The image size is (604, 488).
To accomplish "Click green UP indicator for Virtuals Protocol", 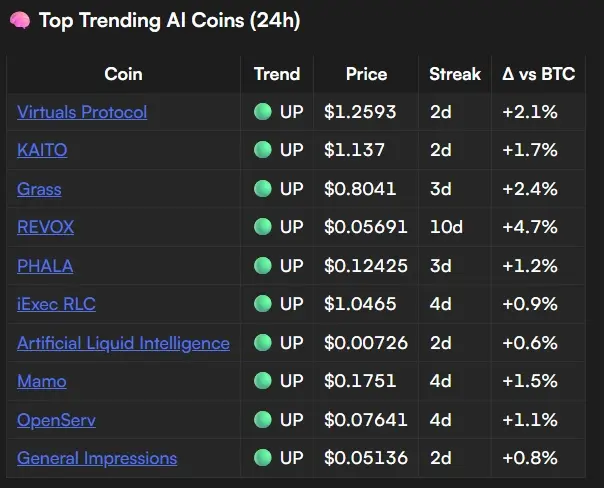I will (263, 112).
